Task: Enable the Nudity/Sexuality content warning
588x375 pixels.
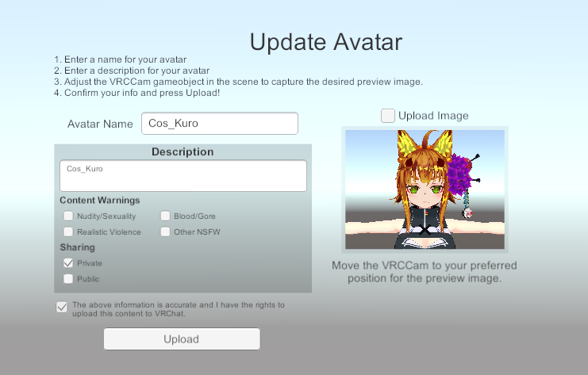Action: pos(69,216)
